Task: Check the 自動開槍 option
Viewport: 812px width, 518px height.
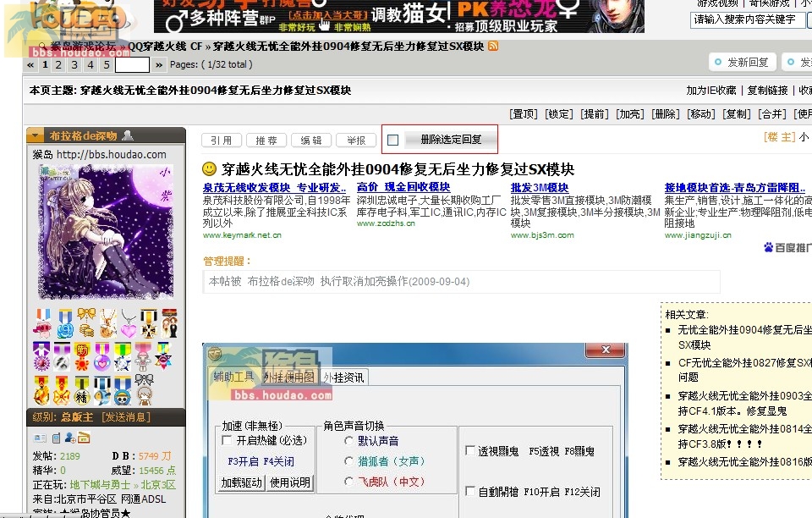Action: pos(469,491)
